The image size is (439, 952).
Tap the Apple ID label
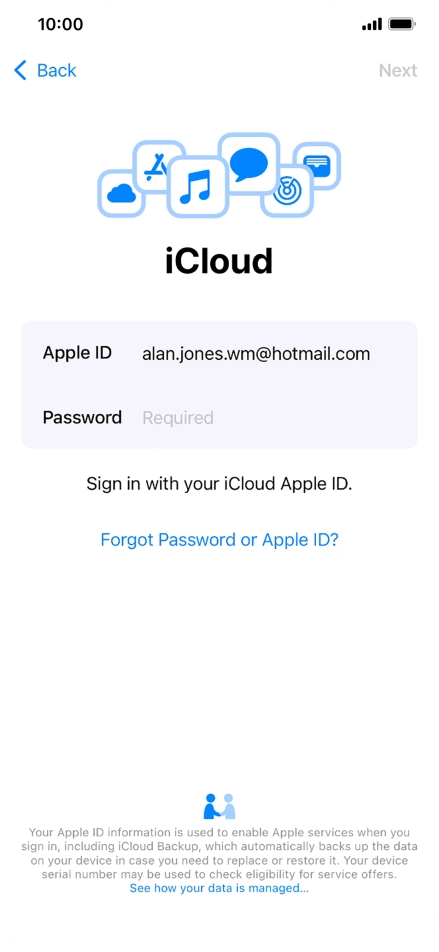(77, 353)
